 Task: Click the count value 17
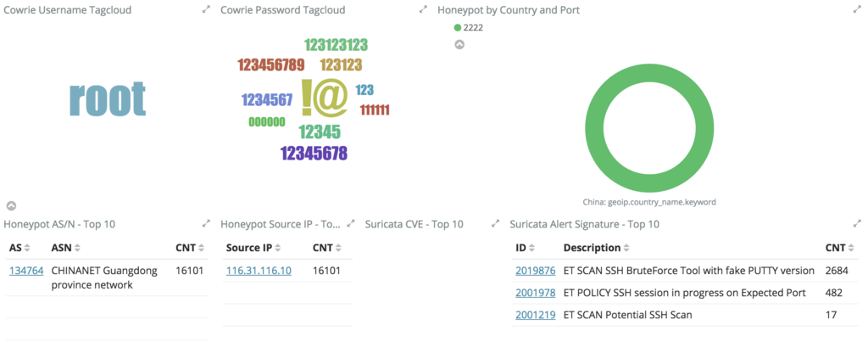pyautogui.click(x=831, y=315)
